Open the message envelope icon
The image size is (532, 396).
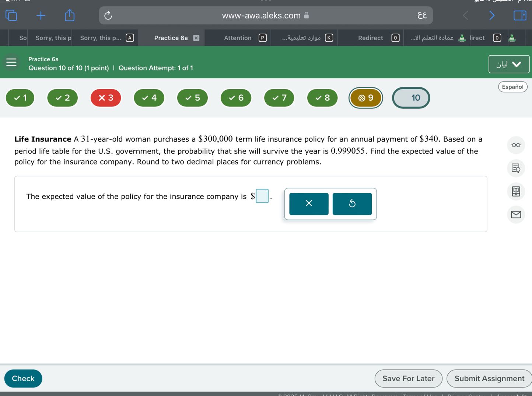coord(516,214)
